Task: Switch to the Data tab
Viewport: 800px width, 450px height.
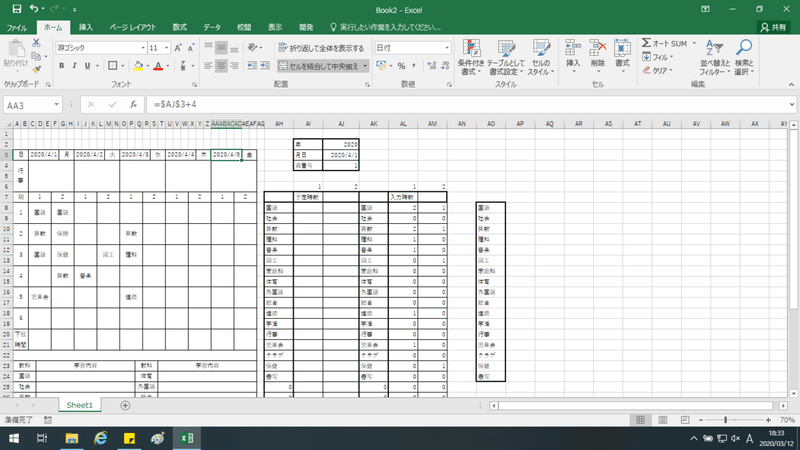Action: pos(212,28)
